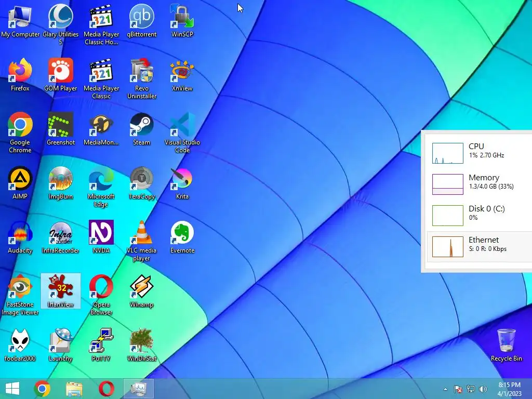
Task: Select the foobar2000 desktop icon
Action: click(x=20, y=345)
